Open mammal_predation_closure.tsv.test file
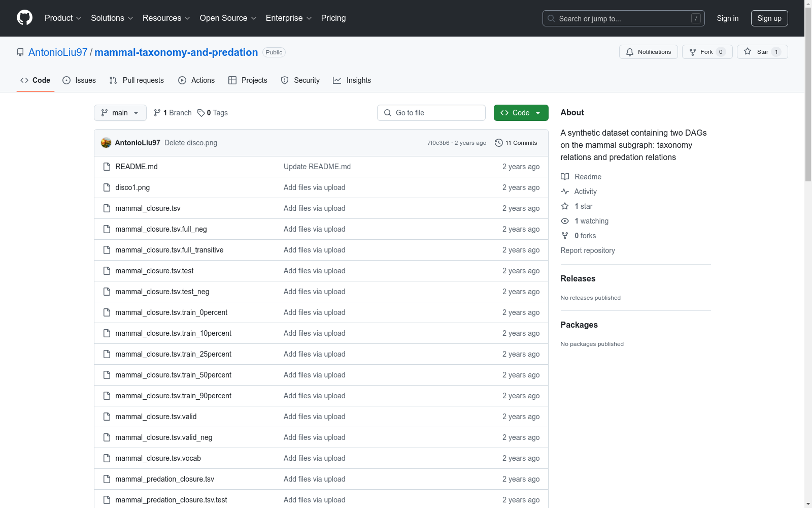 pos(172,500)
